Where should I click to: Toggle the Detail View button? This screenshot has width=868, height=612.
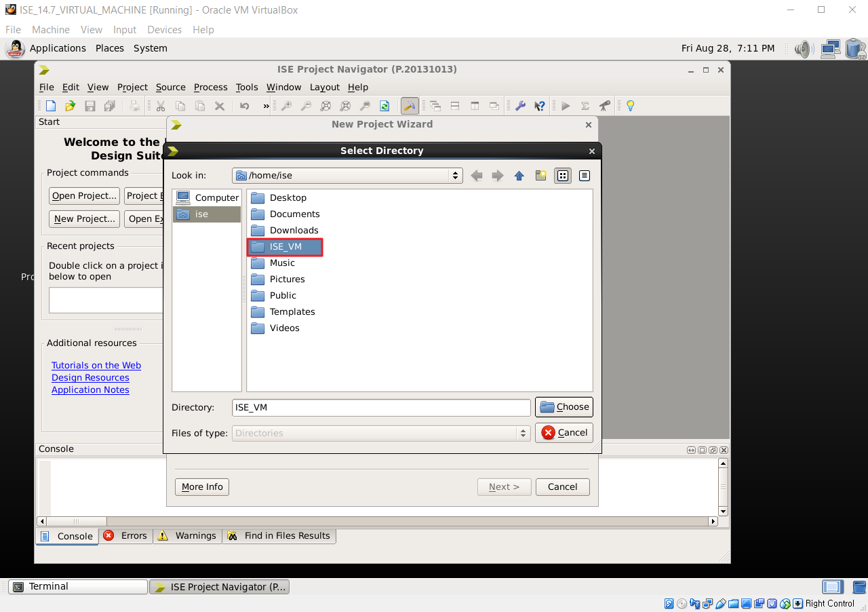pos(584,176)
